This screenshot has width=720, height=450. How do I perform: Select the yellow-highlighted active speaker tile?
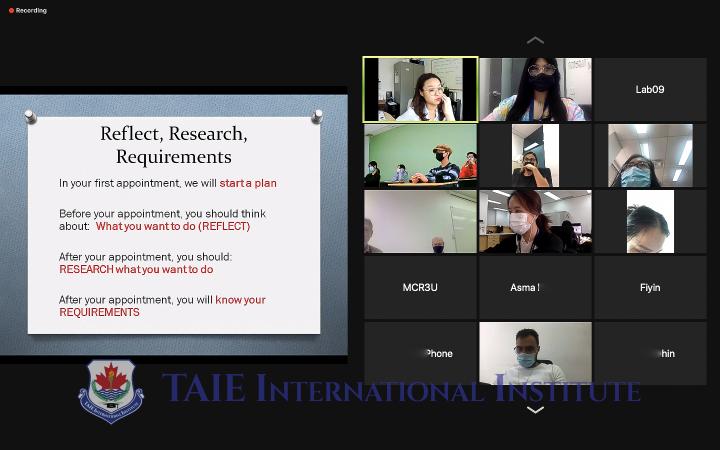click(x=420, y=89)
